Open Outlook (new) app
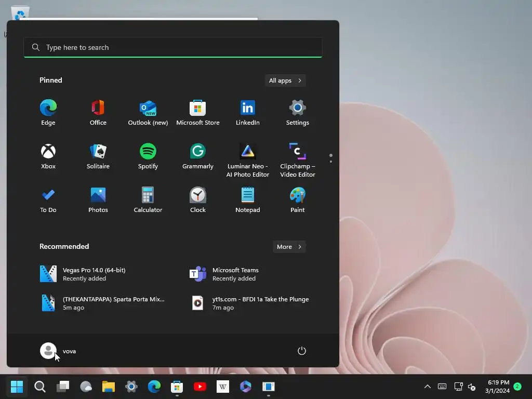Screen dimensions: 532x399 [x=148, y=113]
